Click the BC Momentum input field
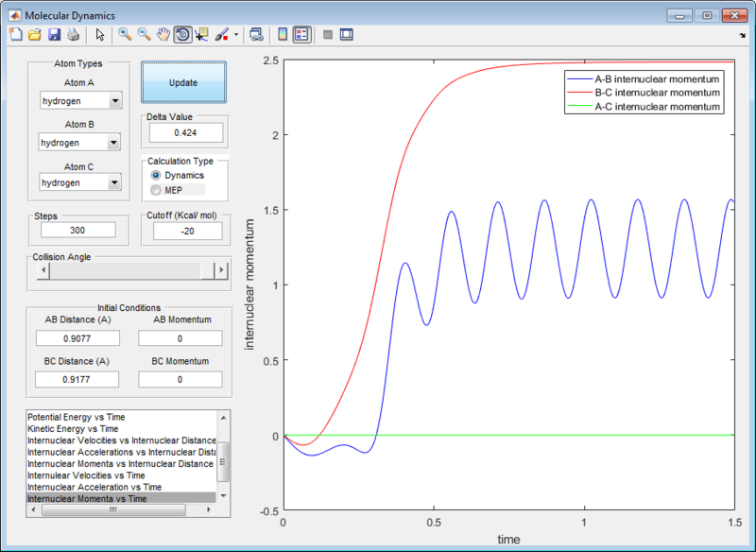This screenshot has height=552, width=756. click(180, 379)
